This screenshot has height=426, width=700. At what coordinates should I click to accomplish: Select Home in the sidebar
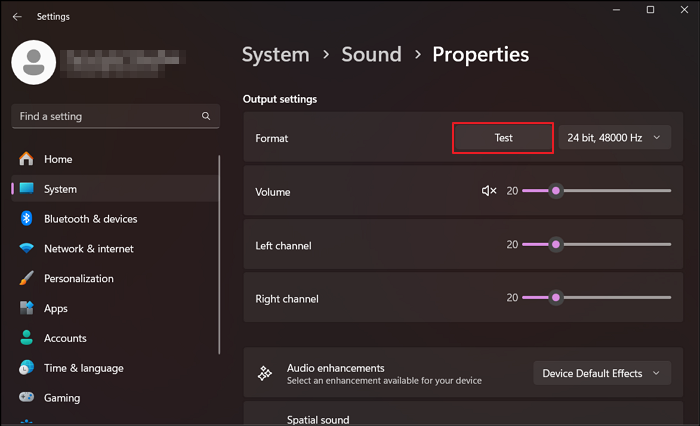(x=58, y=159)
